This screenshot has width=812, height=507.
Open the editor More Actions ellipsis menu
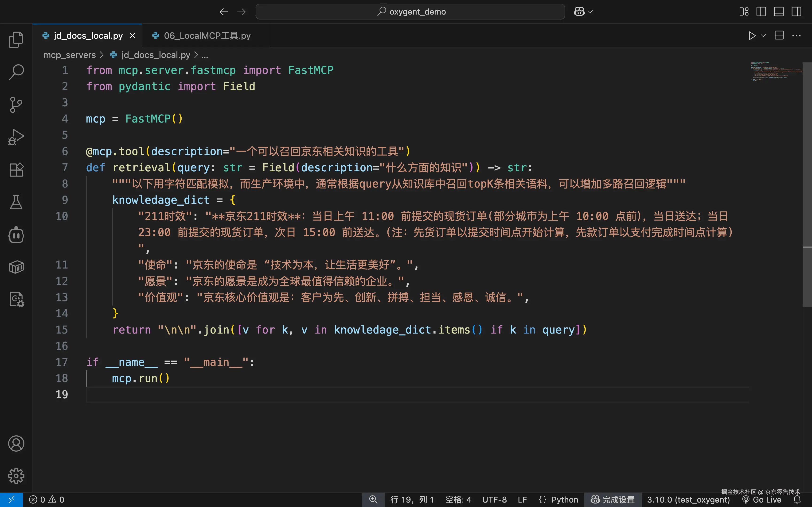[x=796, y=35]
